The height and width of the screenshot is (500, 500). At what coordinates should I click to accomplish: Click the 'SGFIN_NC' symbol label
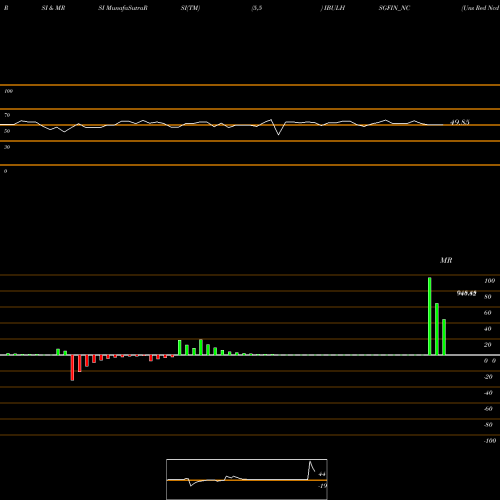click(394, 8)
